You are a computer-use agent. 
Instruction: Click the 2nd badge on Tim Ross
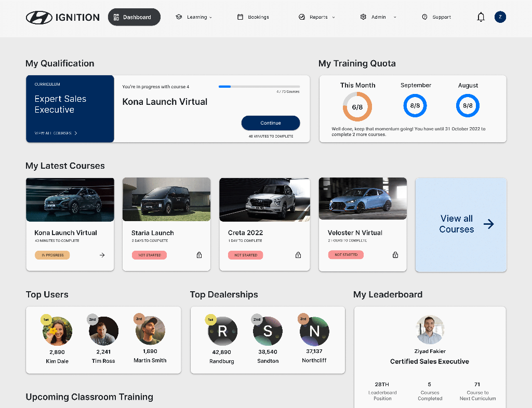tap(92, 319)
